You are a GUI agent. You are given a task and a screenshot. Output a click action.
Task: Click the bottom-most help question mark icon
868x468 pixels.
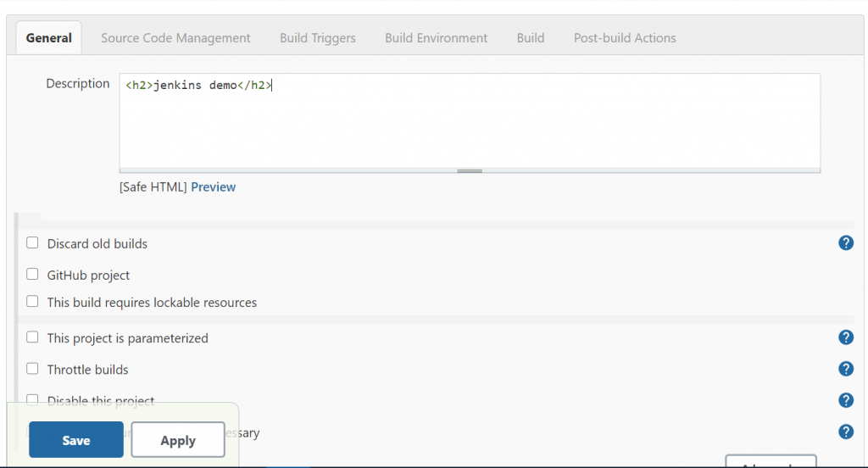point(845,432)
